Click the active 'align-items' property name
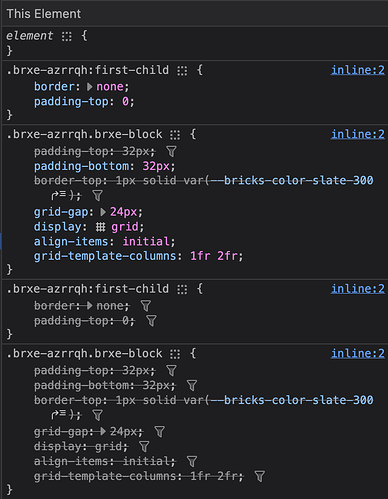The width and height of the screenshot is (388, 499). pyautogui.click(x=71, y=242)
